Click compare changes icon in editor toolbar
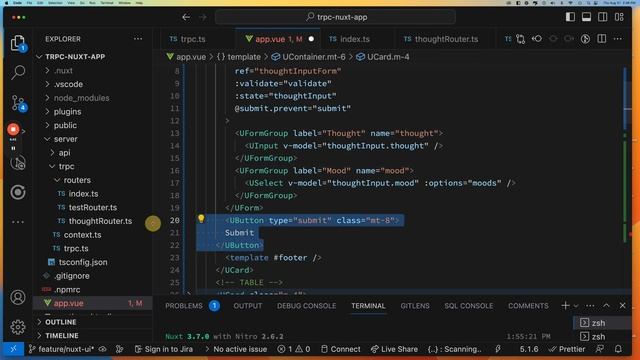640x360 pixels. pos(520,39)
